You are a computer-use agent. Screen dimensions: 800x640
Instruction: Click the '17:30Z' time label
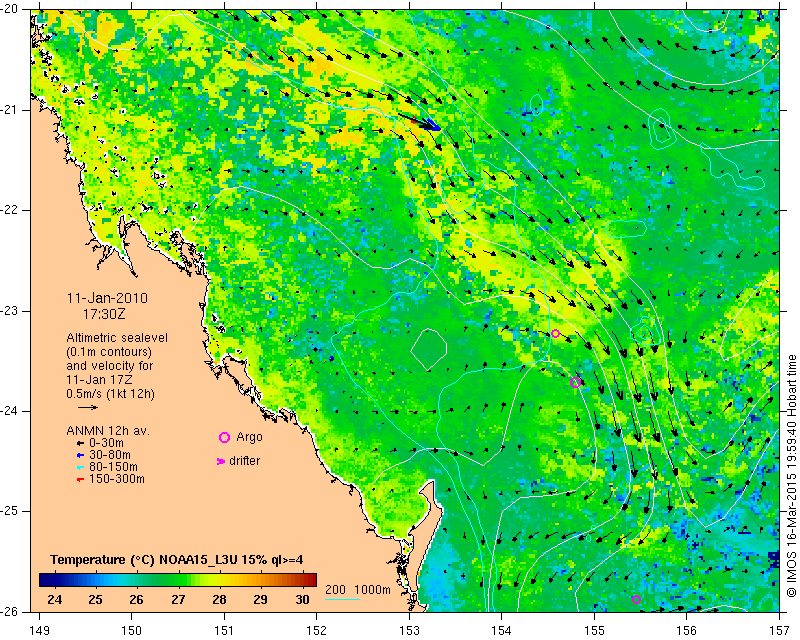tap(104, 314)
